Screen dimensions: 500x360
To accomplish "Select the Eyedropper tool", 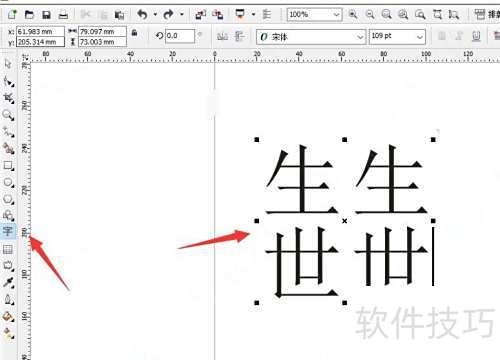I will 8,282.
